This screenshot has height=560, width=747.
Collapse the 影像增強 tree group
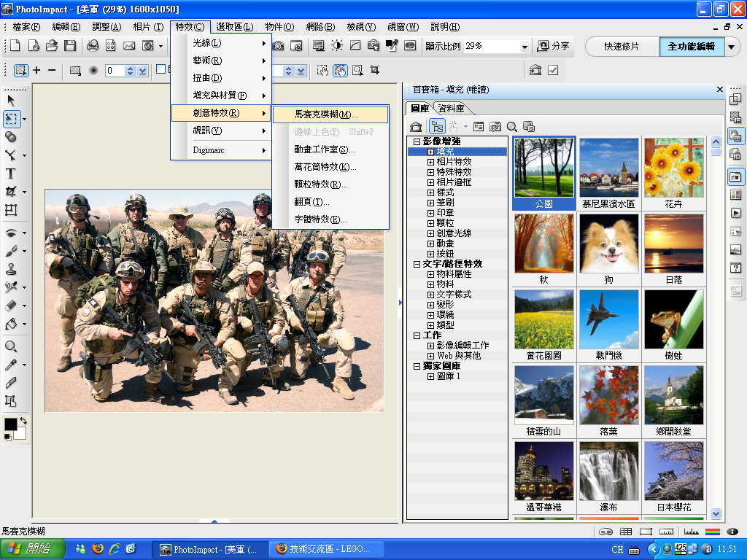tap(417, 141)
